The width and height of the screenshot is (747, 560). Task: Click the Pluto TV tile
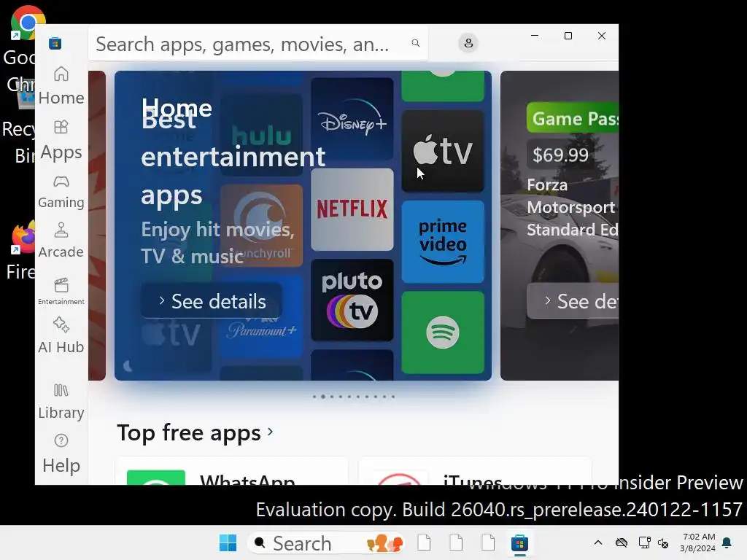(x=352, y=300)
